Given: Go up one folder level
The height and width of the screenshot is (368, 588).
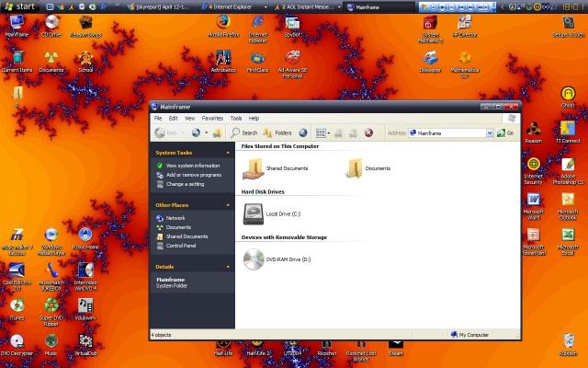Looking at the screenshot, I should (217, 132).
